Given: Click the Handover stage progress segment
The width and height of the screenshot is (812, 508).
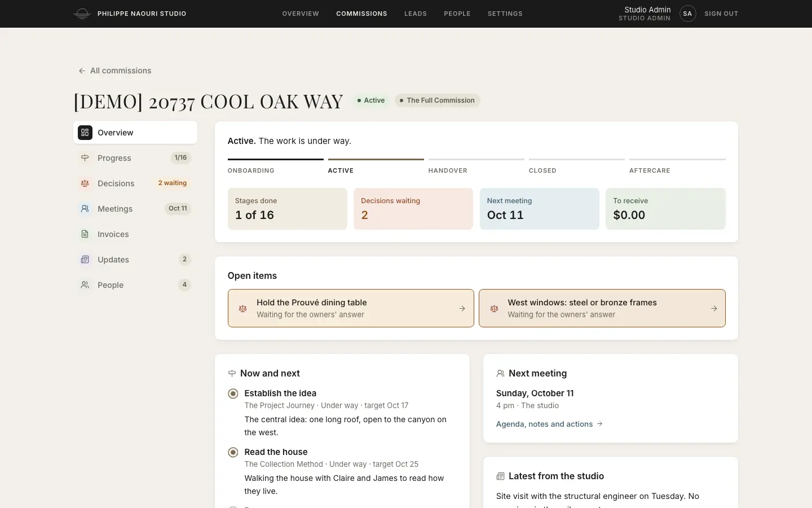Looking at the screenshot, I should 476,167.
